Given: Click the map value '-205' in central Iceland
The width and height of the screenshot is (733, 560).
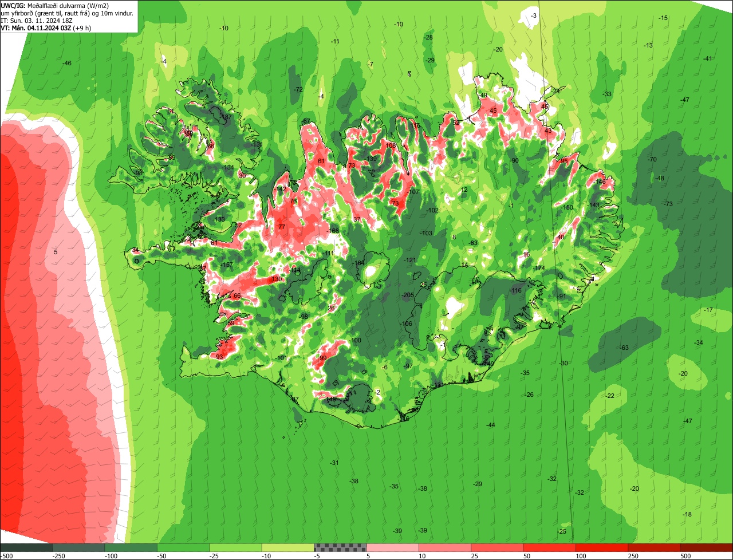Looking at the screenshot, I should pyautogui.click(x=408, y=295).
